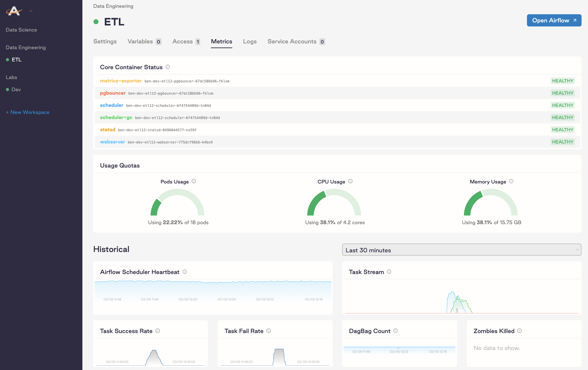Screen dimensions: 588x370
Task: Click the Task Success Rate info icon
Action: 158,331
